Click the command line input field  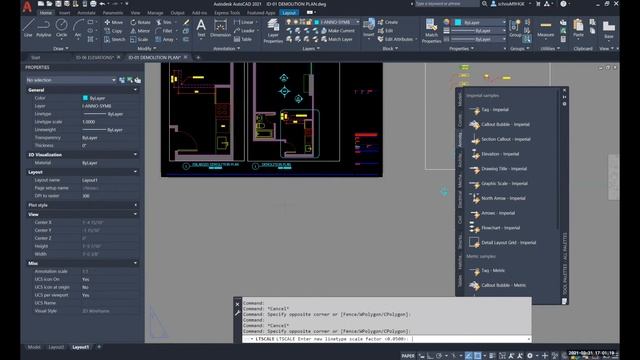tap(386, 339)
